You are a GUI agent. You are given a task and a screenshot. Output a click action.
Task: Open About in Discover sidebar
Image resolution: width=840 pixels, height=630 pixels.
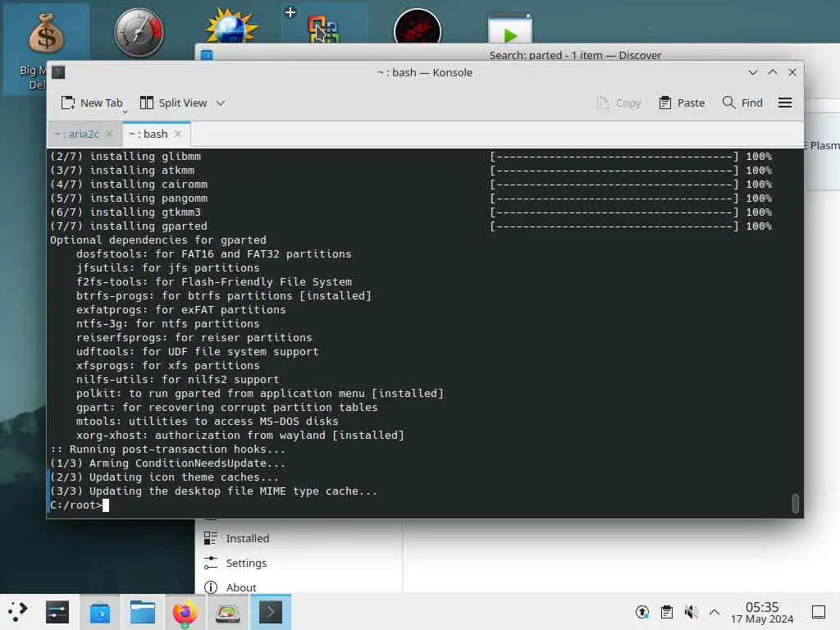click(230, 587)
